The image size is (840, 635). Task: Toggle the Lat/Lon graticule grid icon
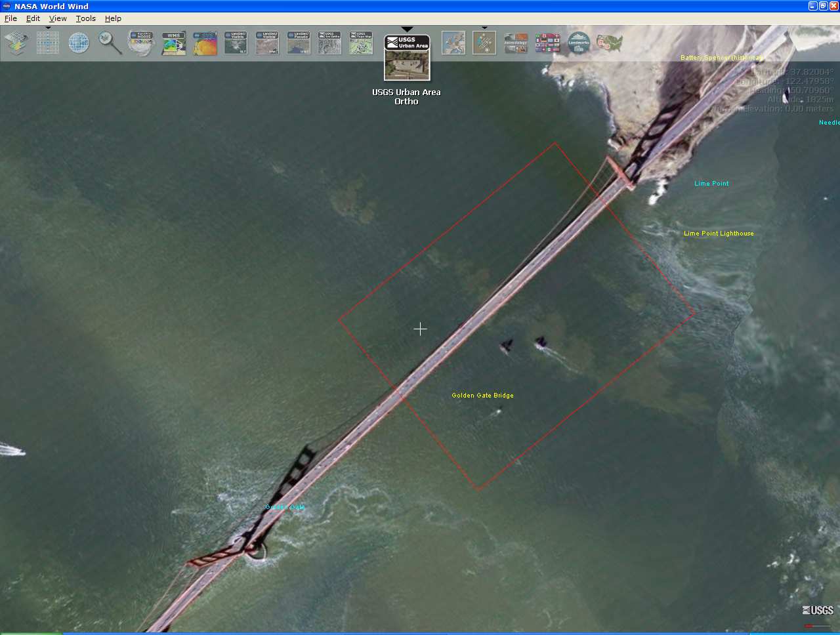[x=47, y=43]
